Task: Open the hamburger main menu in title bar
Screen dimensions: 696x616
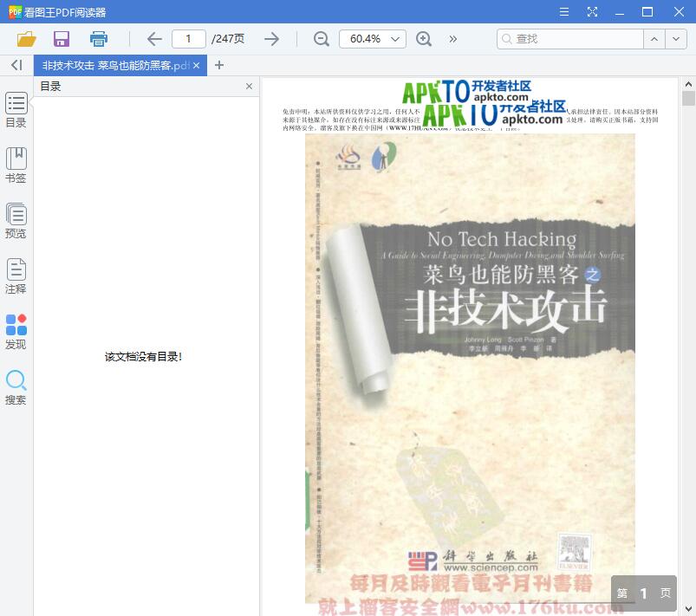Action: 564,11
